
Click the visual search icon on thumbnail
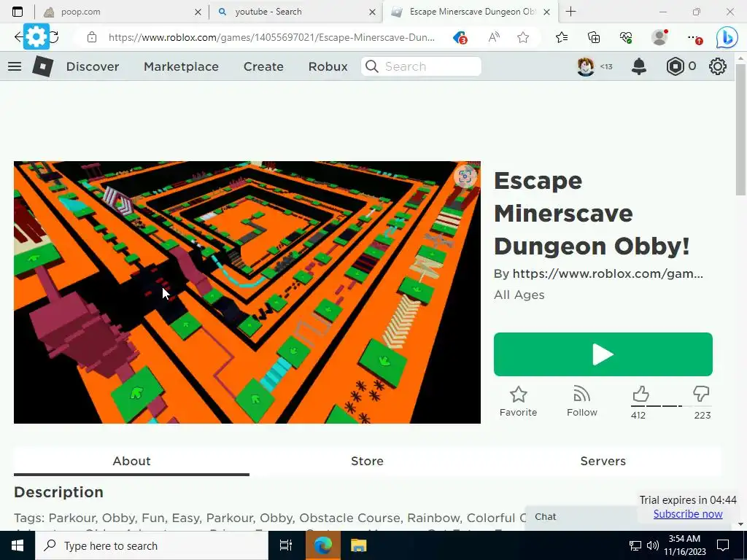(x=465, y=176)
